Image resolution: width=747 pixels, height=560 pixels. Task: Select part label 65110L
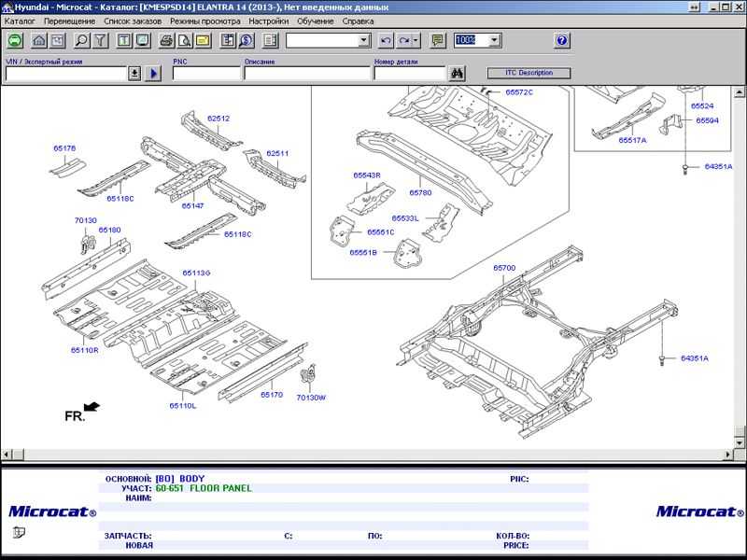[x=183, y=406]
